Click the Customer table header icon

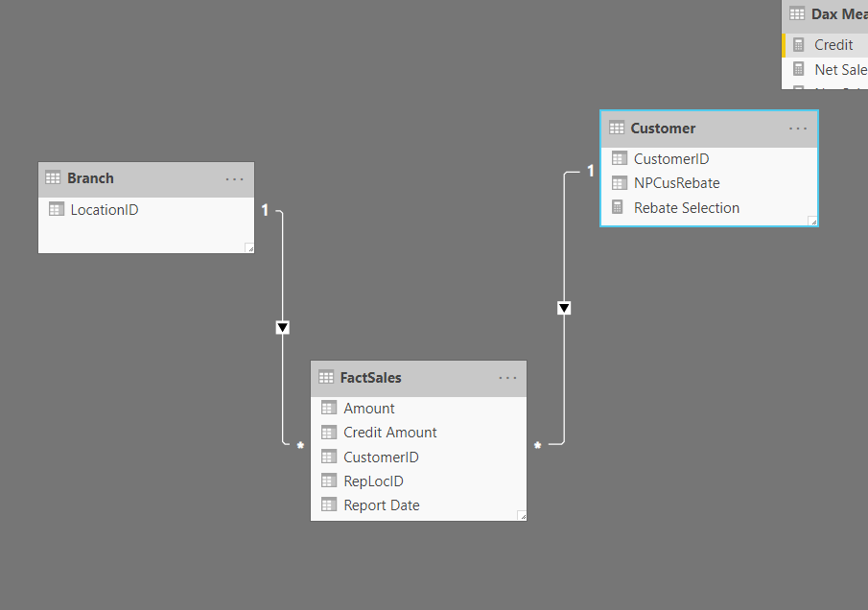click(x=616, y=128)
